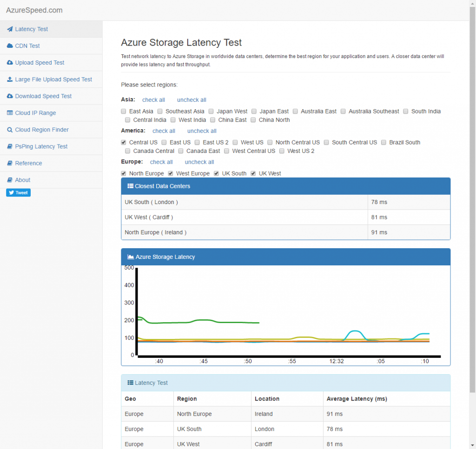Click the Large File Upload arrow icon

pyautogui.click(x=10, y=79)
